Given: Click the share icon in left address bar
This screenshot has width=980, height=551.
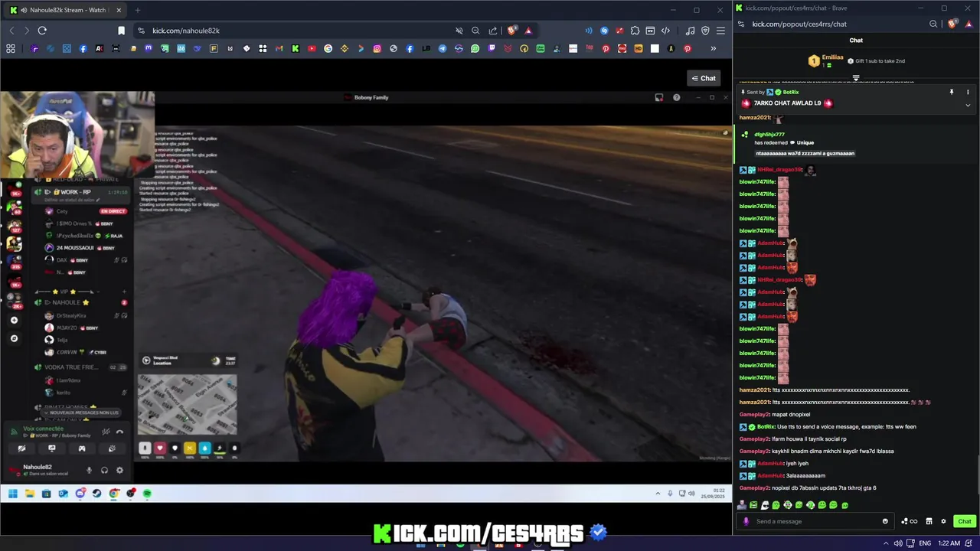Looking at the screenshot, I should 493,31.
